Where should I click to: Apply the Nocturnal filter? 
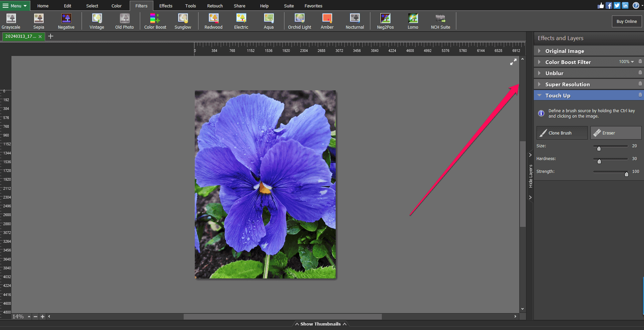355,21
